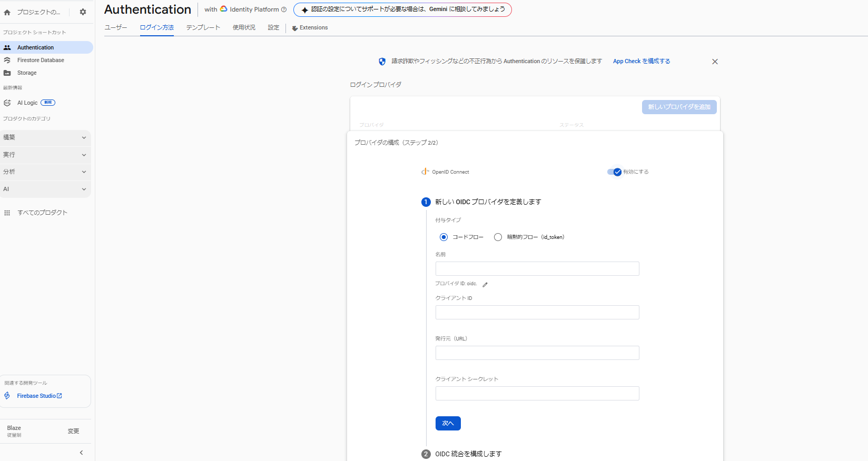
Task: Select the implicit flow id_token radio button
Action: click(498, 237)
